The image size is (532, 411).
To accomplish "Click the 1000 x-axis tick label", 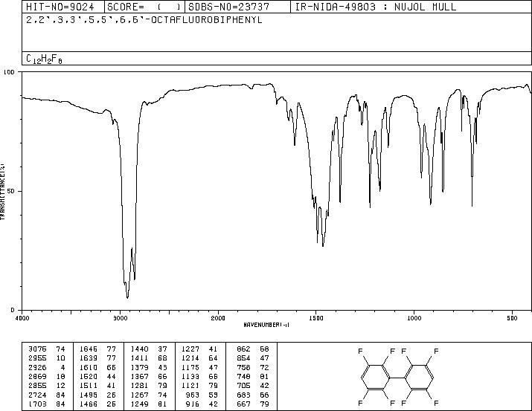I will click(x=414, y=318).
